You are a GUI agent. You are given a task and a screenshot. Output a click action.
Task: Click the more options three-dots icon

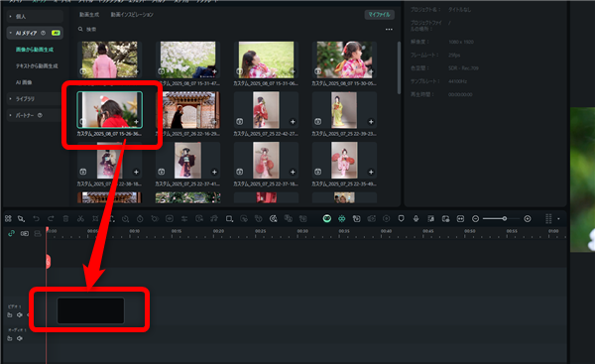[389, 29]
